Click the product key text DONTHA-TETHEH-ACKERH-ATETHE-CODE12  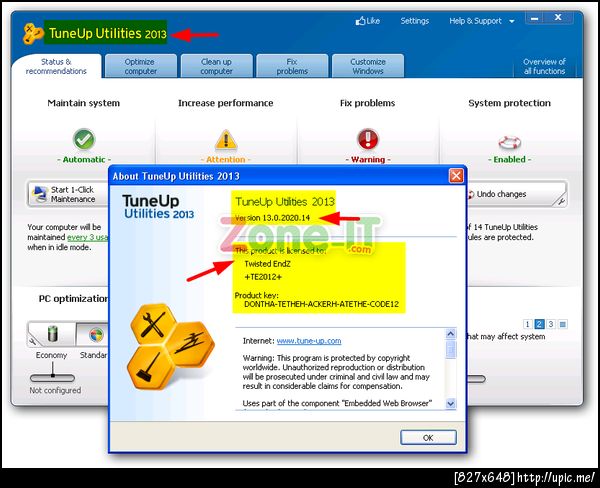(321, 304)
